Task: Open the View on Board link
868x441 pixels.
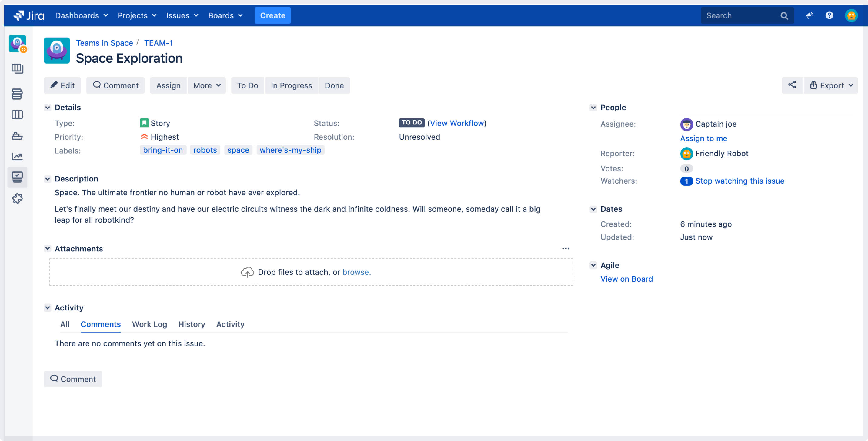Action: point(627,280)
